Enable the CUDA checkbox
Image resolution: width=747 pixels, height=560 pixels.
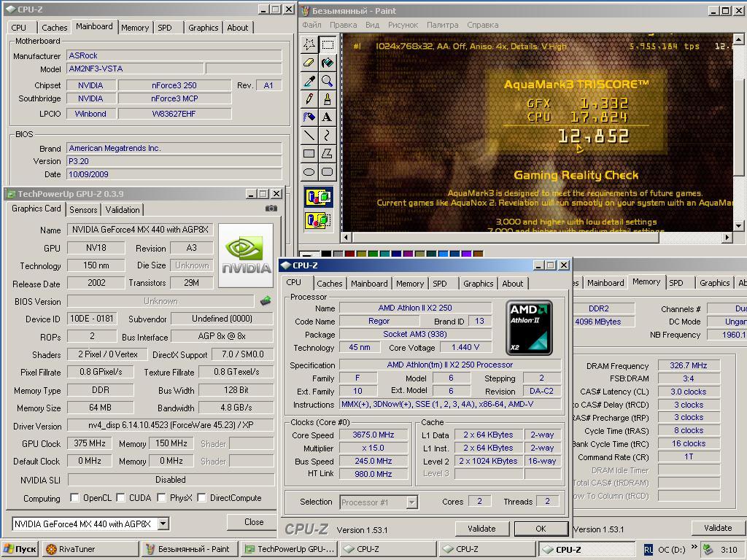(120, 497)
